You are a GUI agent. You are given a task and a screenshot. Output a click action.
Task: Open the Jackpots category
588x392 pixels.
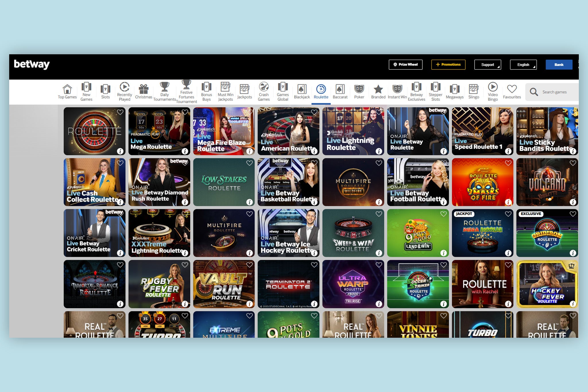point(245,92)
